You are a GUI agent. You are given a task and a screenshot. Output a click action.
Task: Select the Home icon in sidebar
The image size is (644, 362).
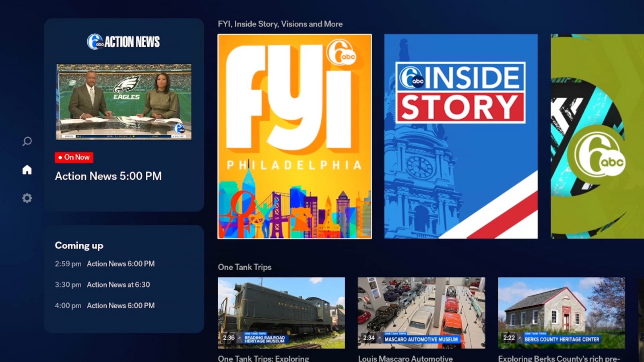pos(27,170)
